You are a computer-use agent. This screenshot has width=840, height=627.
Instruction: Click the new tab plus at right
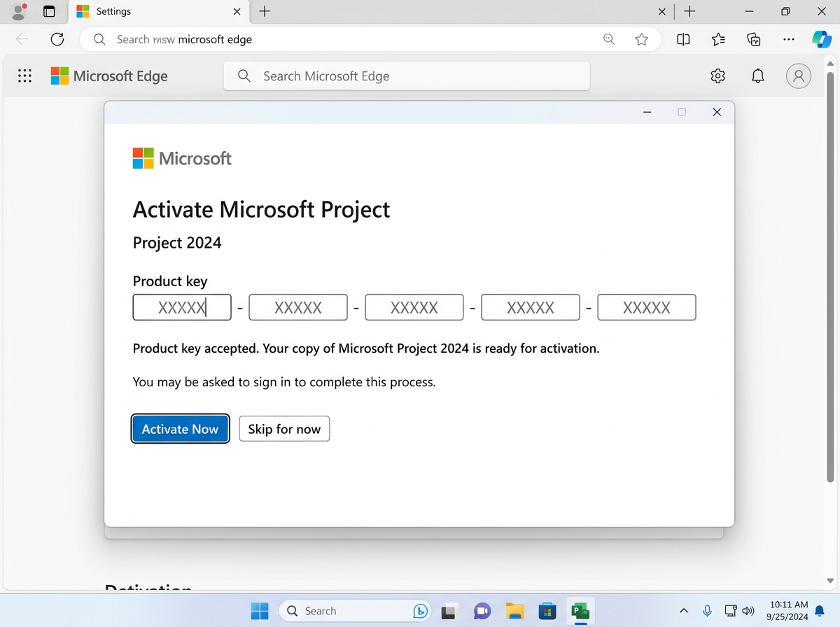click(x=689, y=11)
